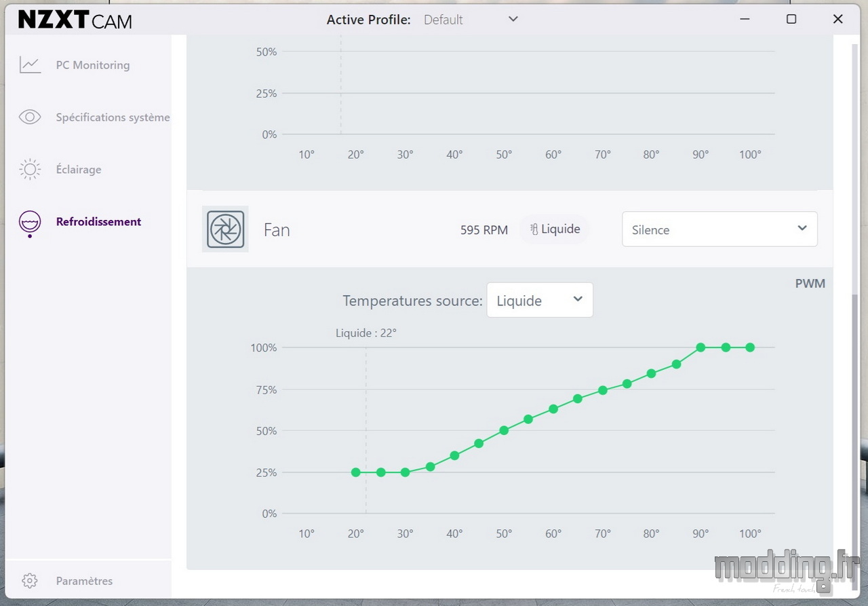
Task: Click the 595 RPM reading
Action: [484, 230]
